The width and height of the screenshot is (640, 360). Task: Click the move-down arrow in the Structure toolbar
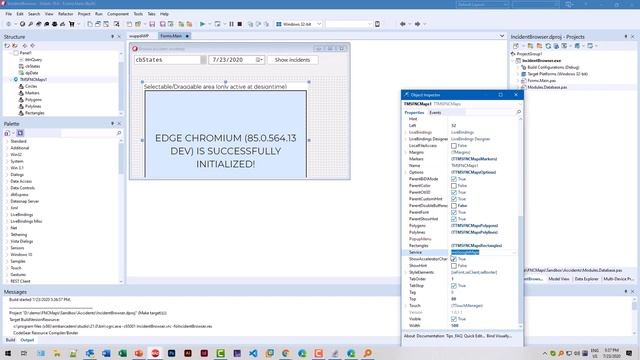pos(33,46)
